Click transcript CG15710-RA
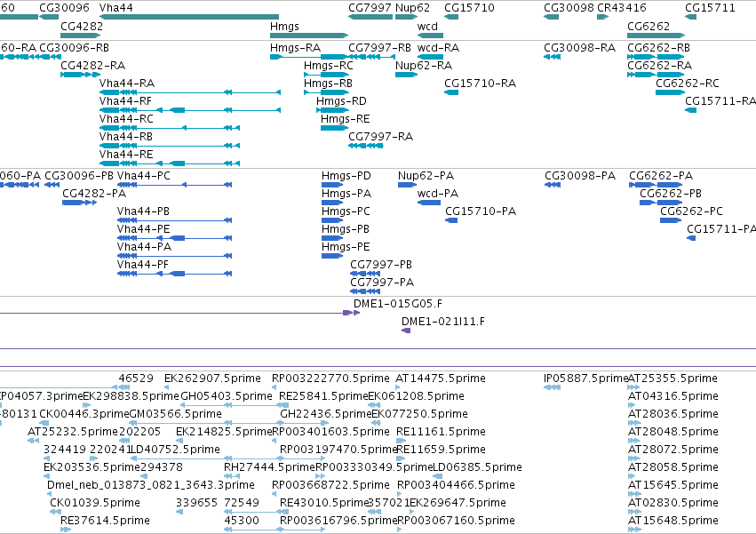 point(451,92)
